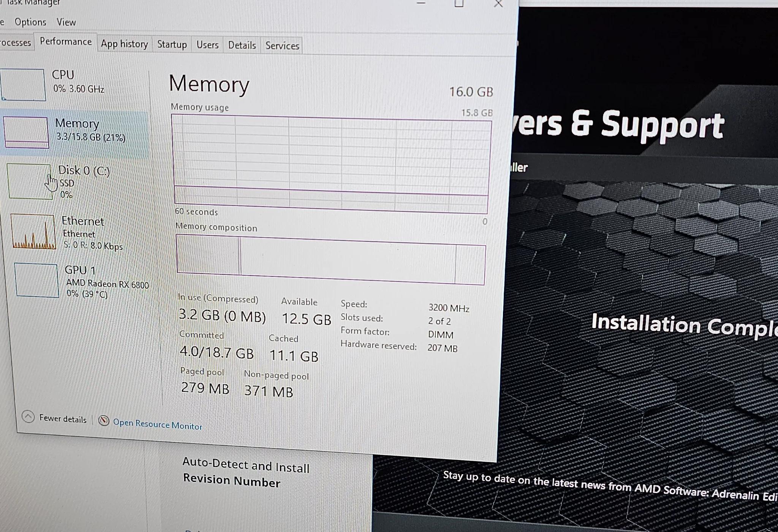Click Revision Number text in browser page
The image size is (778, 532).
pyautogui.click(x=232, y=481)
